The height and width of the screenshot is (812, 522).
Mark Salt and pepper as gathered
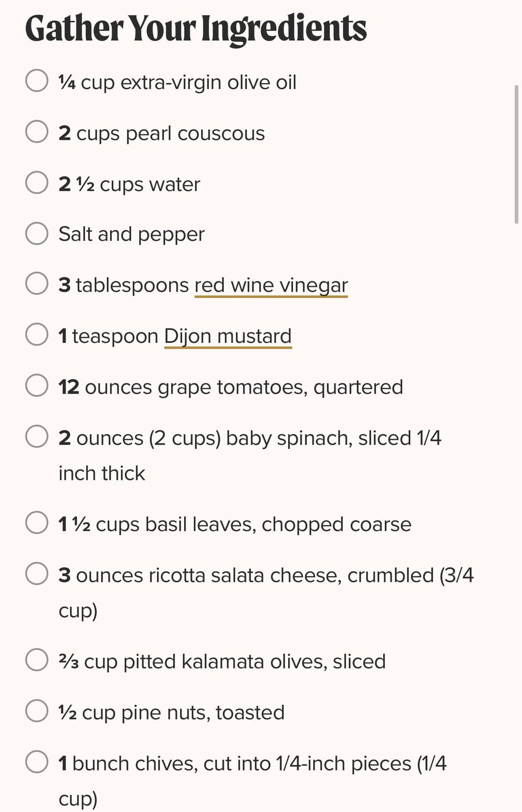[37, 233]
